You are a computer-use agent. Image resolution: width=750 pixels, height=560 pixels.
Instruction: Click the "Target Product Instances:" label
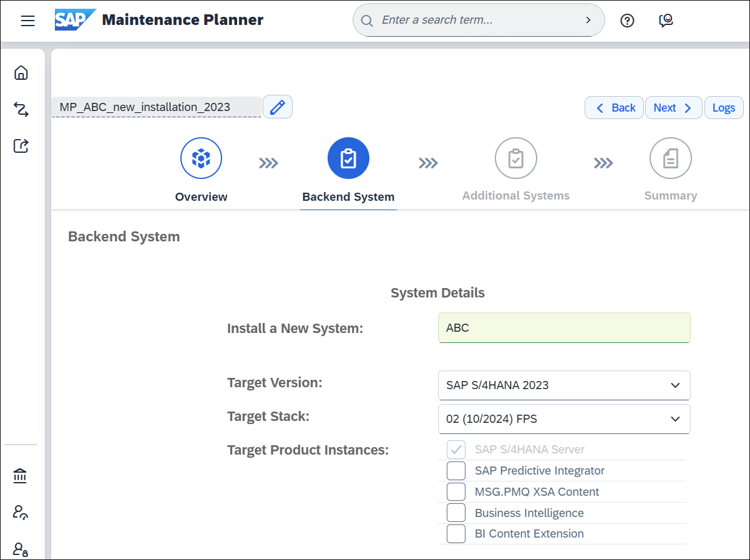(308, 450)
